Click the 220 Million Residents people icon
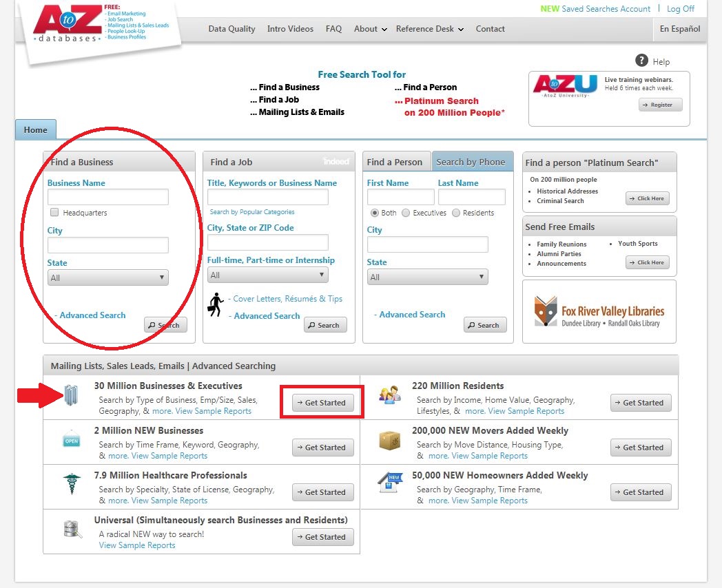The image size is (722, 588). coord(390,396)
